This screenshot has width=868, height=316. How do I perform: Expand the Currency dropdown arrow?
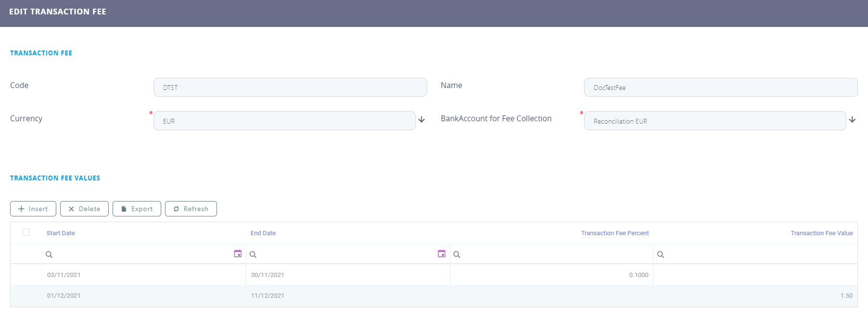421,120
